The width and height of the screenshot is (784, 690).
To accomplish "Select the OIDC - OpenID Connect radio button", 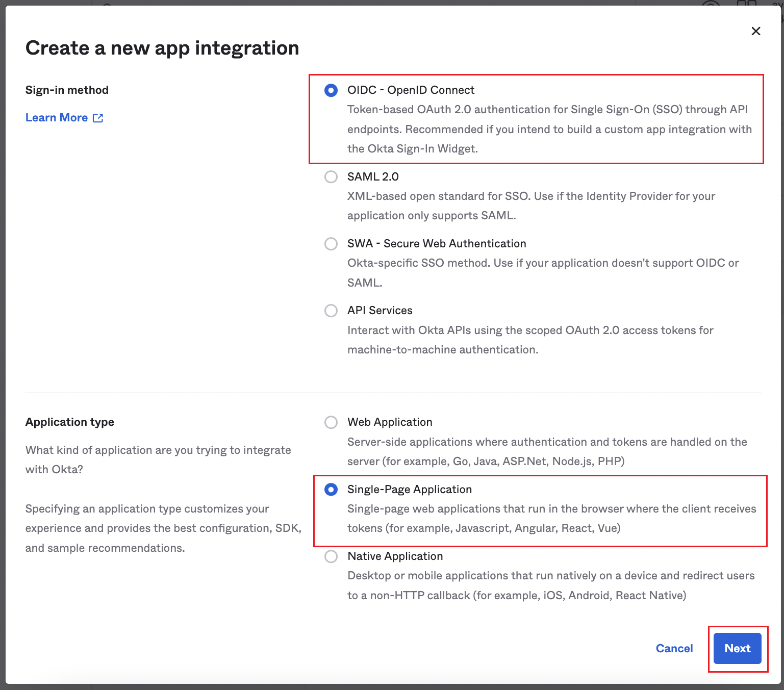I will point(331,90).
